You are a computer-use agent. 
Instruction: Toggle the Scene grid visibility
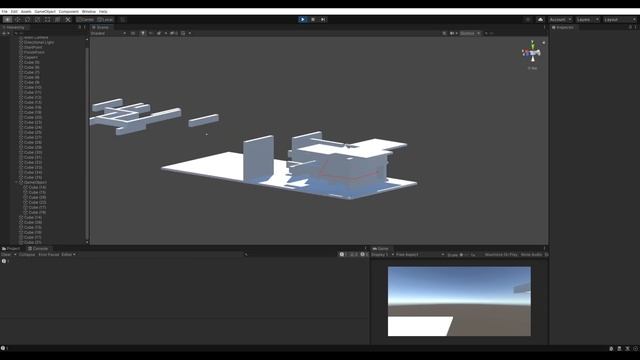tap(183, 33)
